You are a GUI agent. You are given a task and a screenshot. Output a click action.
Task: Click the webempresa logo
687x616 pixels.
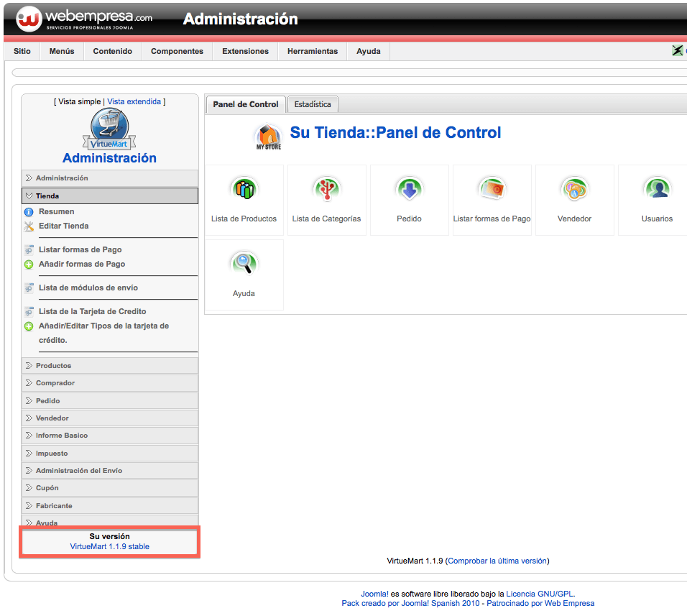coord(84,19)
